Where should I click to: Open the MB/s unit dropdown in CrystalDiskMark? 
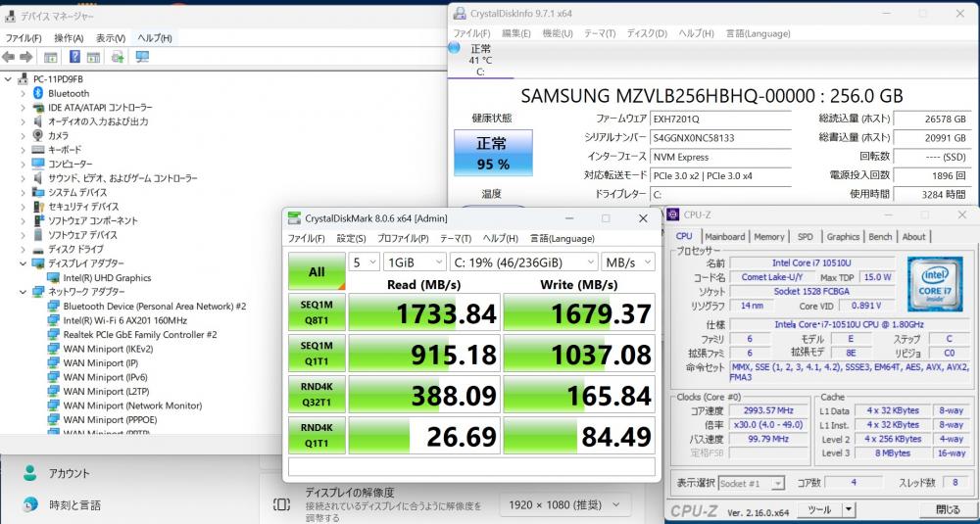628,262
